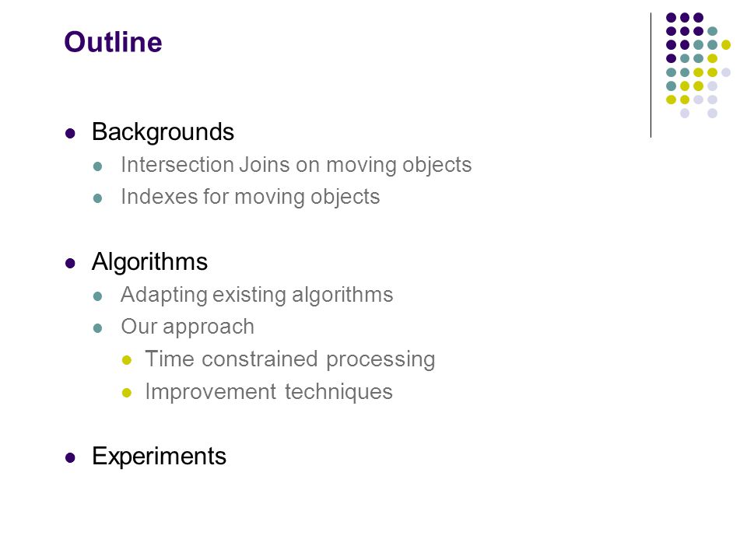Click the purple bullet beside Experiments
Screen dimensions: 747x560
pyautogui.click(x=70, y=457)
